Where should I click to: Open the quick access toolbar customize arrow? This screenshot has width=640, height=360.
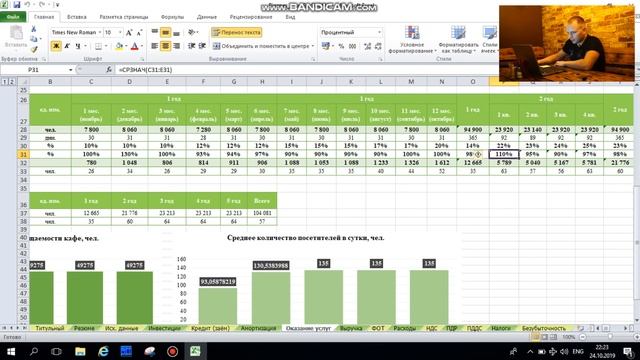tap(57, 5)
